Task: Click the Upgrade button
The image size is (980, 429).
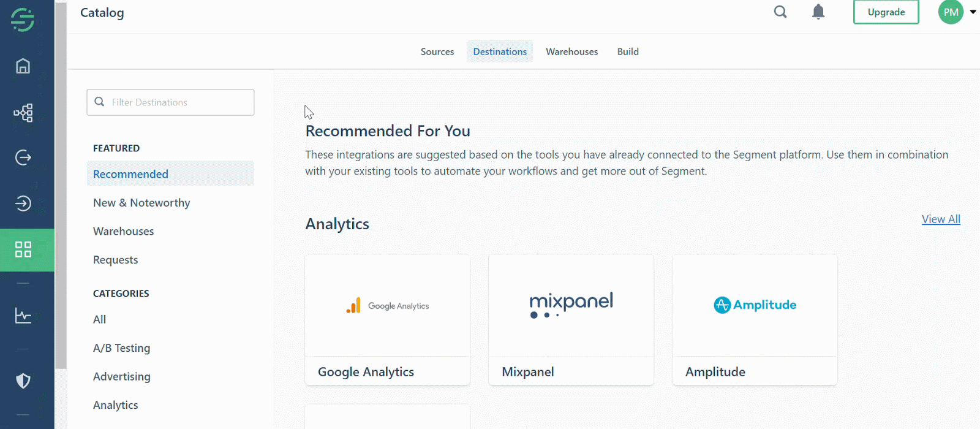Action: 886,12
